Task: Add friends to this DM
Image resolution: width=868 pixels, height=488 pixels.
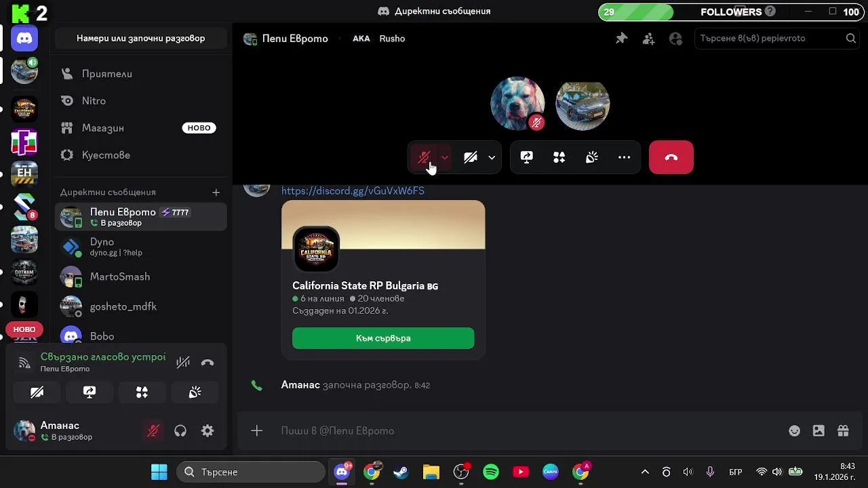Action: 649,39
